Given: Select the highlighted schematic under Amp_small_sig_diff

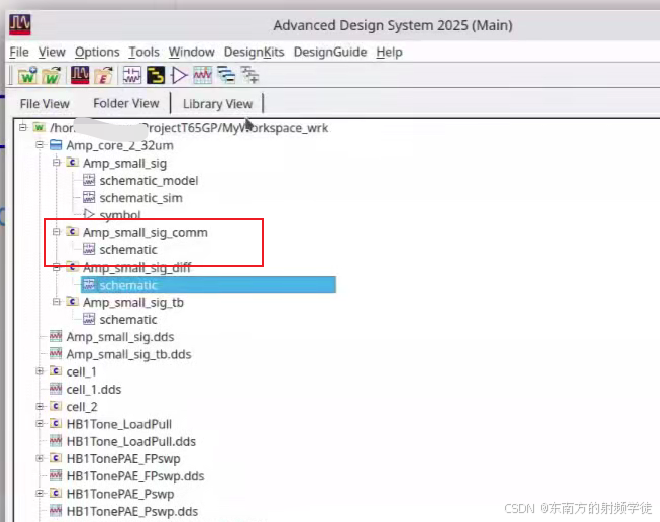Looking at the screenshot, I should 208,285.
